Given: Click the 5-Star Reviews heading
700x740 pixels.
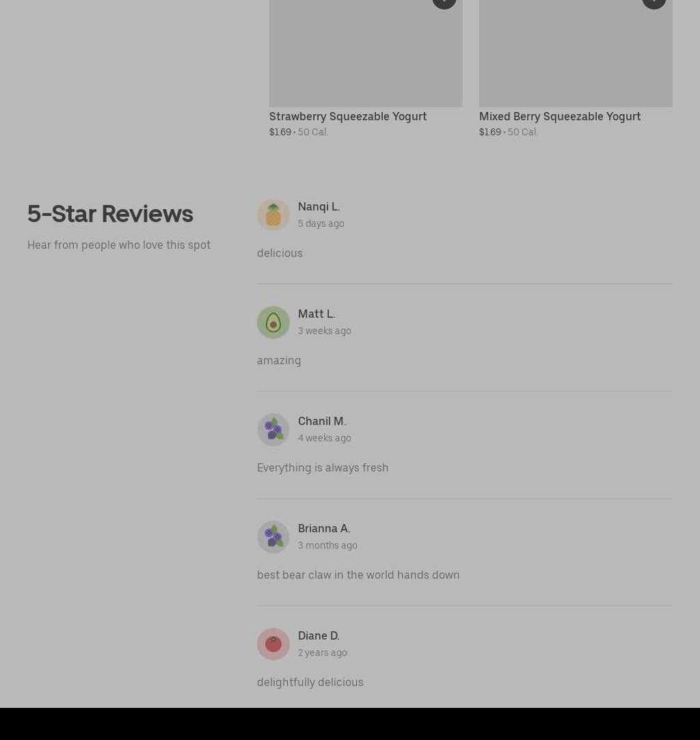Looking at the screenshot, I should coord(110,214).
